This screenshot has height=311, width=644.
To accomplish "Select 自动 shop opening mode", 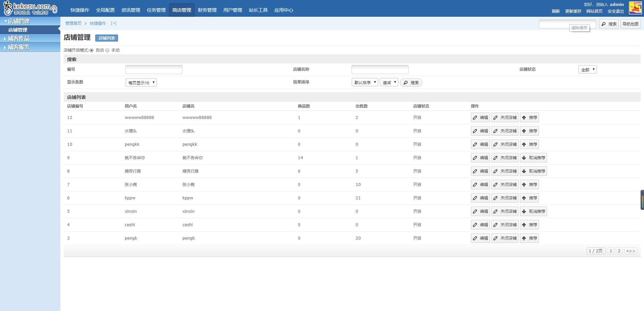I will 92,50.
